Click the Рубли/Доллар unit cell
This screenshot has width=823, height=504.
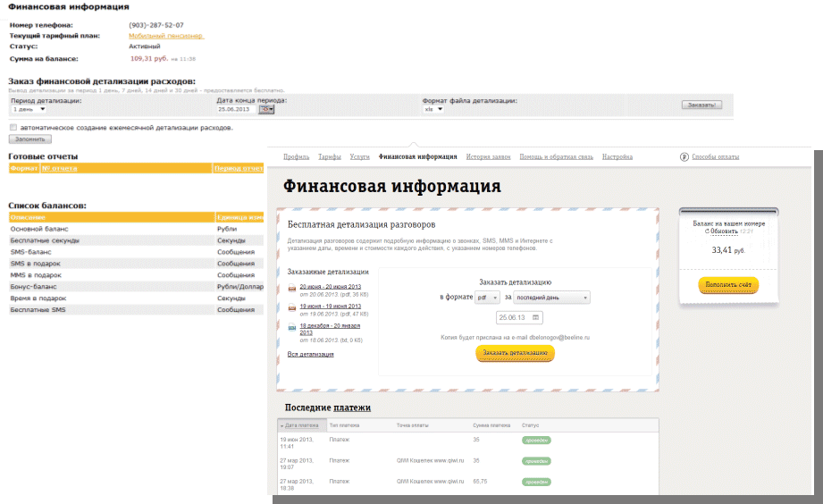[x=240, y=287]
